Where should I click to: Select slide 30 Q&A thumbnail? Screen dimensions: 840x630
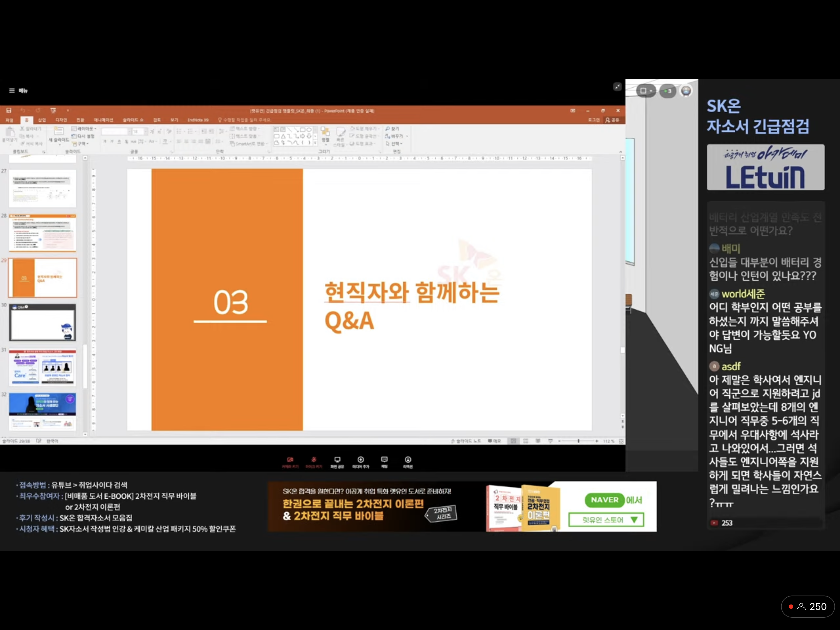pos(42,322)
